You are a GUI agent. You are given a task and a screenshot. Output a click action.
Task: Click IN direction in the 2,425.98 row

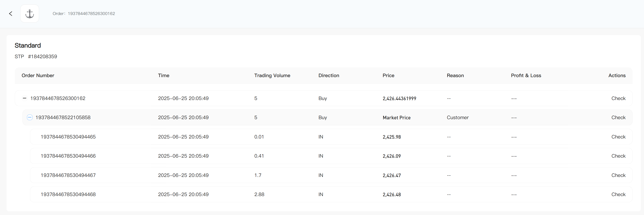click(321, 137)
